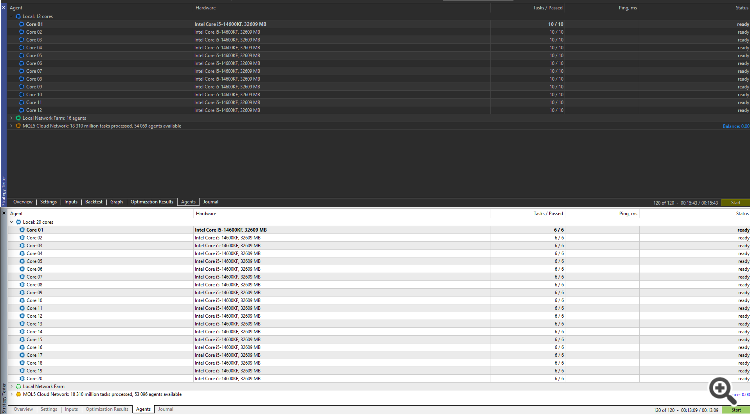Click Core 06 agent icon in light panel

tap(22, 269)
